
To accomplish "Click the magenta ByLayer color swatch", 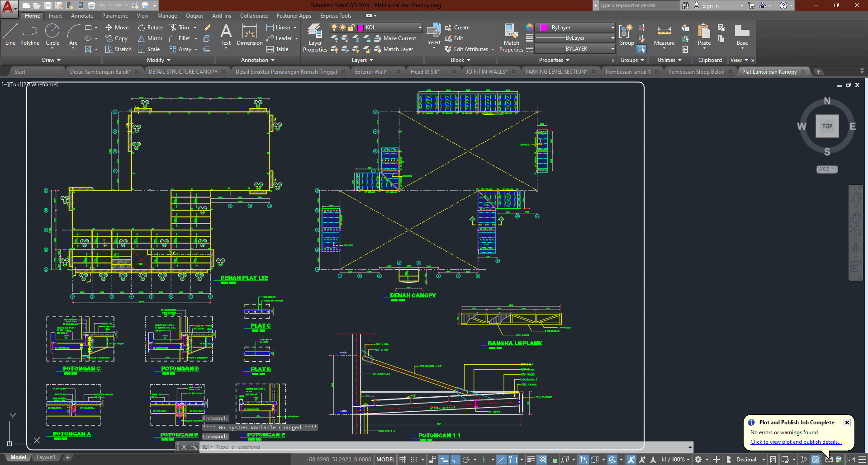I will (x=544, y=28).
